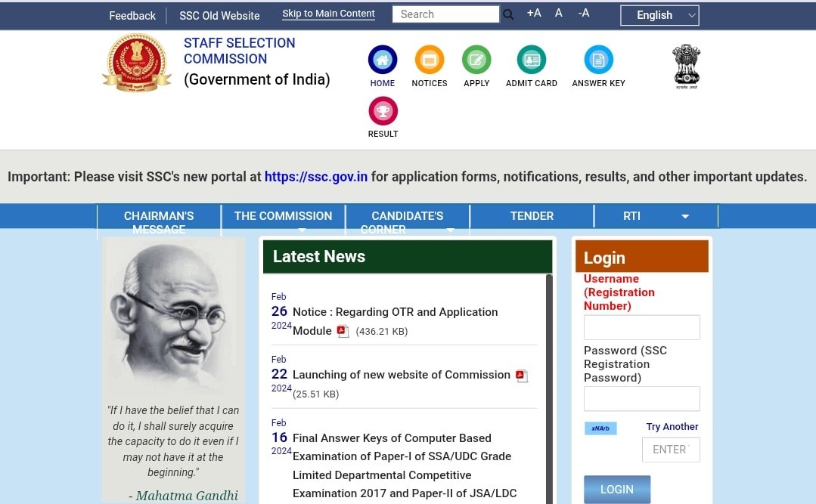Open Notice Regarding OTR and Application Module
The width and height of the screenshot is (816, 504).
395,321
